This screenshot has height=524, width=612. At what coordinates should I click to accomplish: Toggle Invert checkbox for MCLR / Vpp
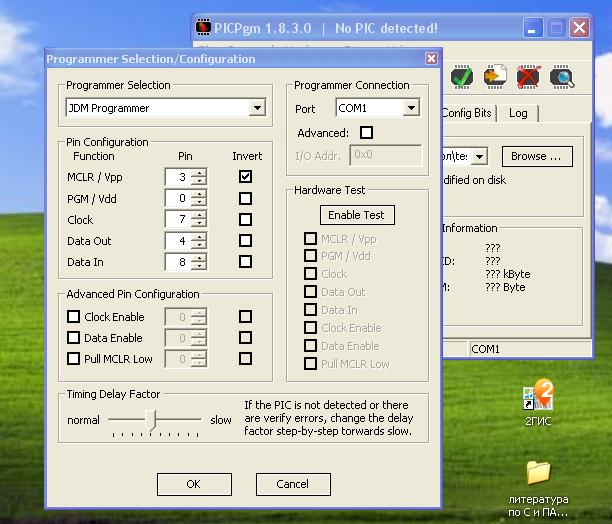(x=245, y=177)
